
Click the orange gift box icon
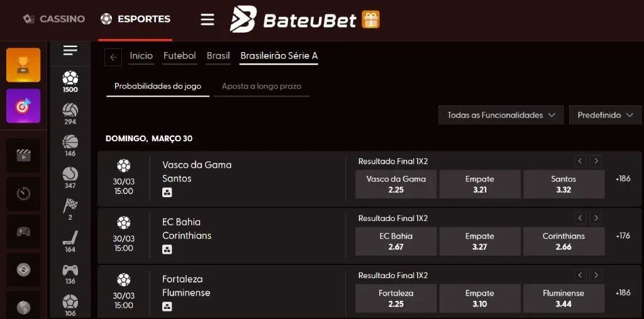point(371,19)
